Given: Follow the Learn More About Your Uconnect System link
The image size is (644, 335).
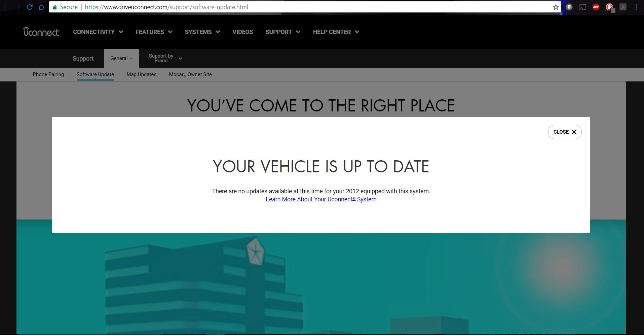Looking at the screenshot, I should (x=321, y=199).
